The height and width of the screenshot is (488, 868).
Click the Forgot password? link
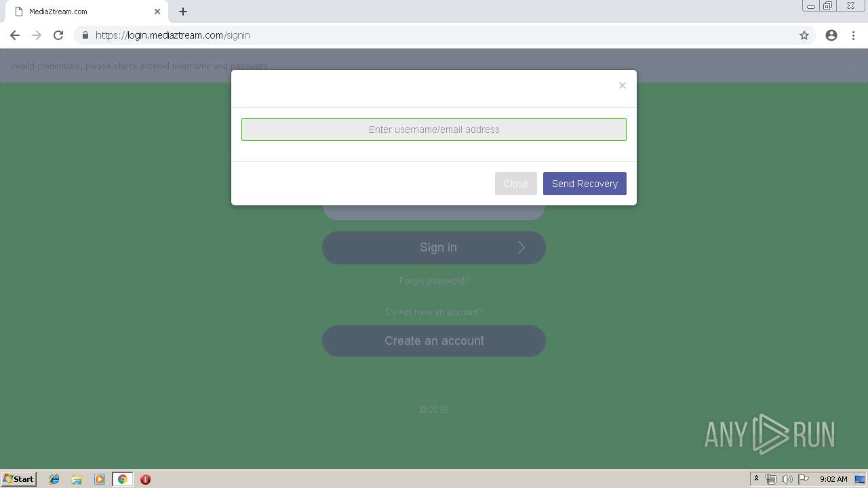point(434,281)
